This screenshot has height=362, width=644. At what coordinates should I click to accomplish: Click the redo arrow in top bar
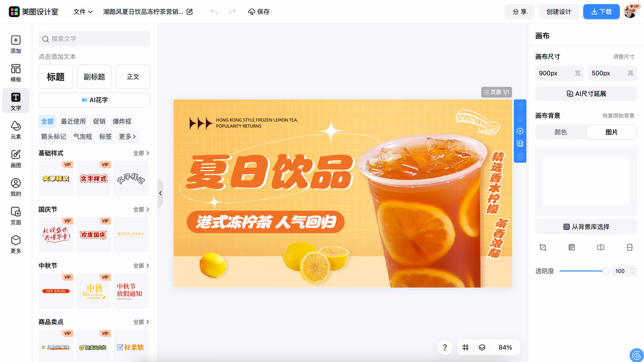pyautogui.click(x=232, y=11)
